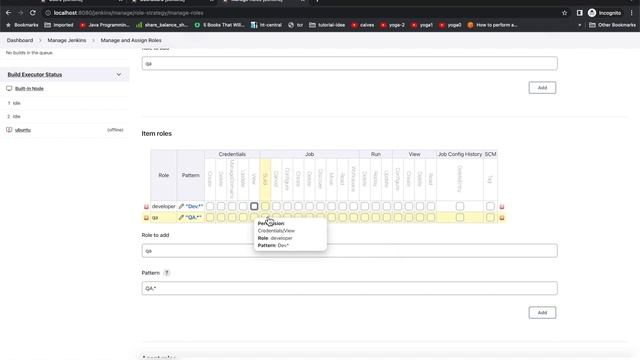
Task: Open Chrome's three-dot menu
Action: point(631,13)
